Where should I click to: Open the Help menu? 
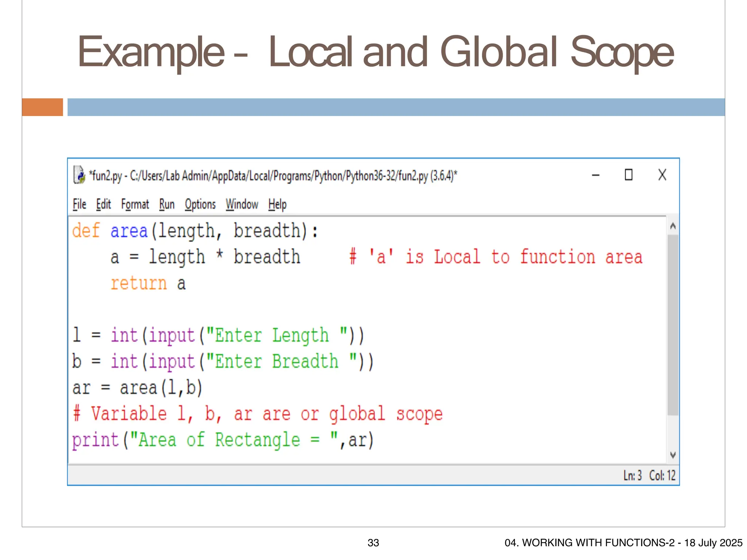[277, 205]
